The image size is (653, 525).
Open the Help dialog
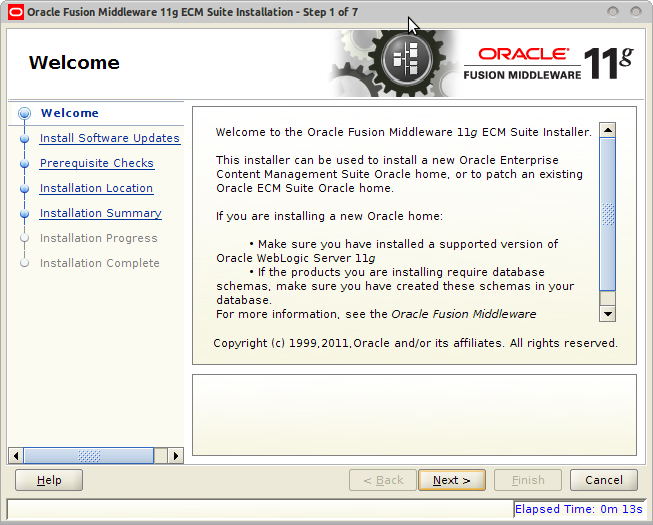pos(49,480)
